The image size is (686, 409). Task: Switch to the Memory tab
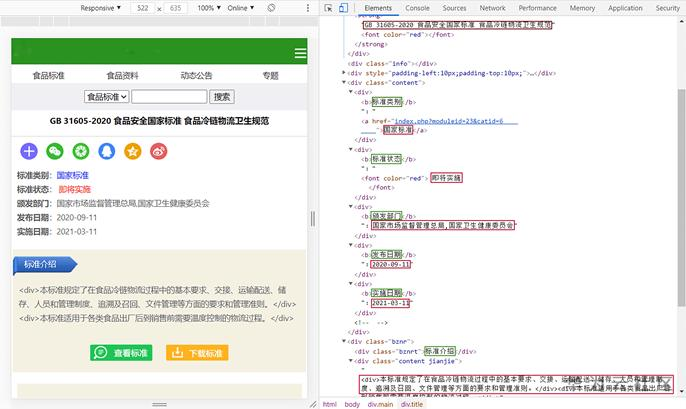point(582,8)
